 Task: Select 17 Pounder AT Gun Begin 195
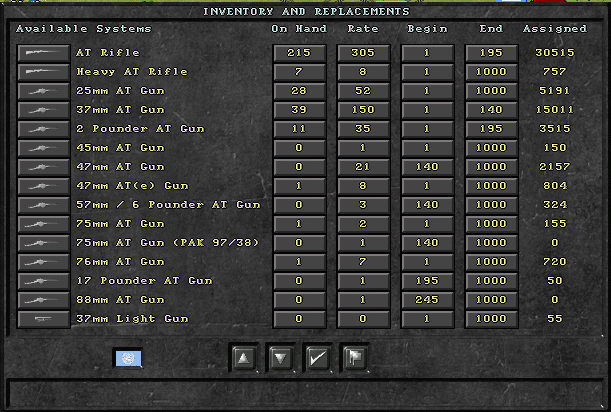[x=427, y=281]
